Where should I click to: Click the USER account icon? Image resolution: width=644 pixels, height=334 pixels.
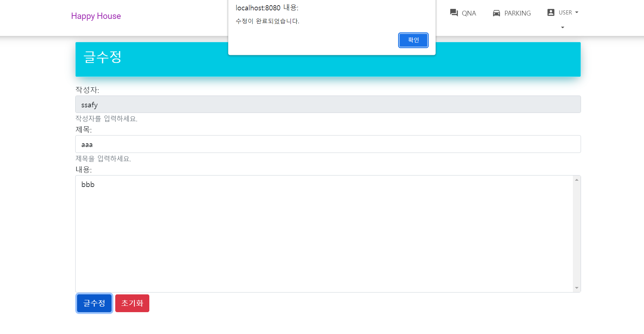tap(551, 12)
